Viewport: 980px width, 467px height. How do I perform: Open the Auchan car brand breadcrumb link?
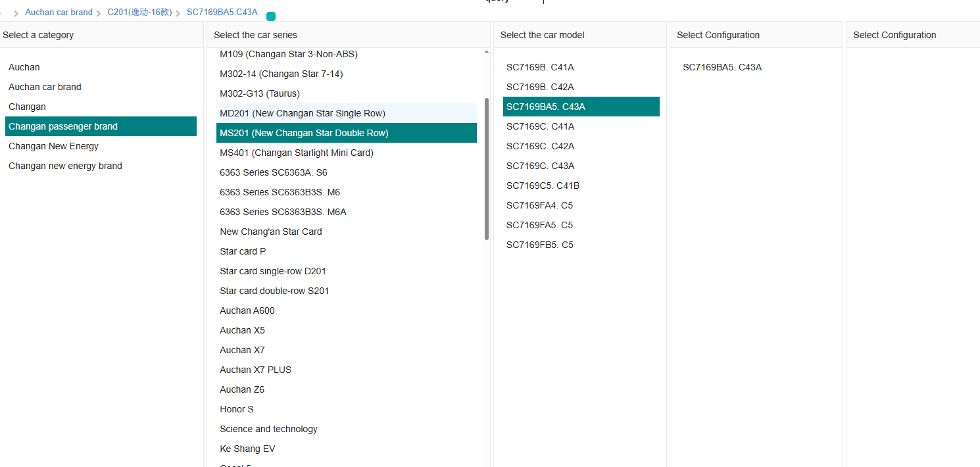pos(59,12)
